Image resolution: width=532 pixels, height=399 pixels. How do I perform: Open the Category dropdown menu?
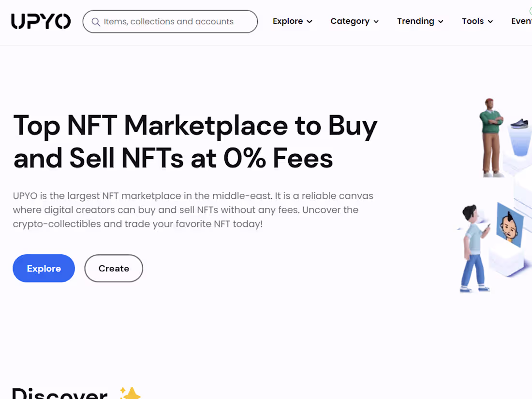pyautogui.click(x=355, y=21)
